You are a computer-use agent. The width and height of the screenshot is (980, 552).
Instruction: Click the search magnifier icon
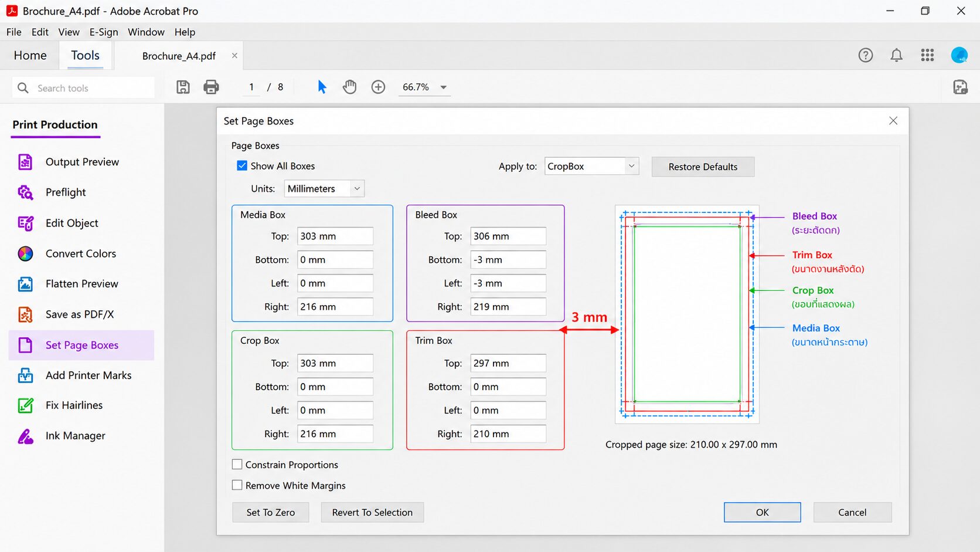coord(23,88)
